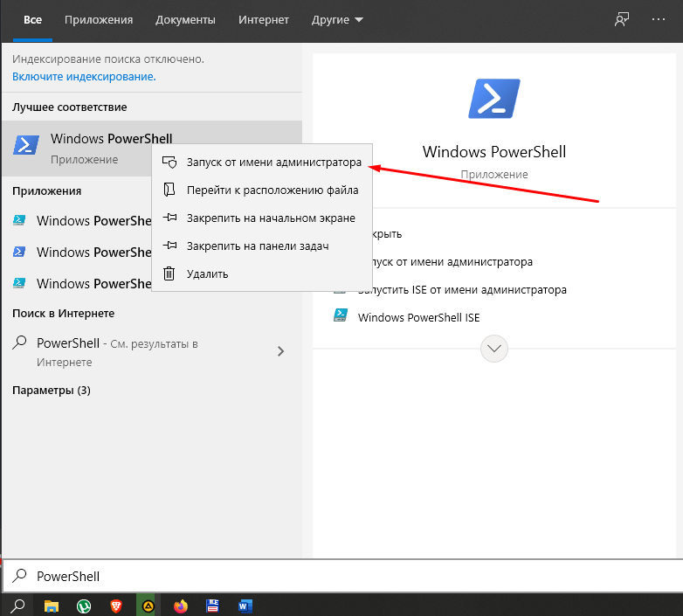Click the trash can icon beside Удалить
This screenshot has width=683, height=616.
169,273
